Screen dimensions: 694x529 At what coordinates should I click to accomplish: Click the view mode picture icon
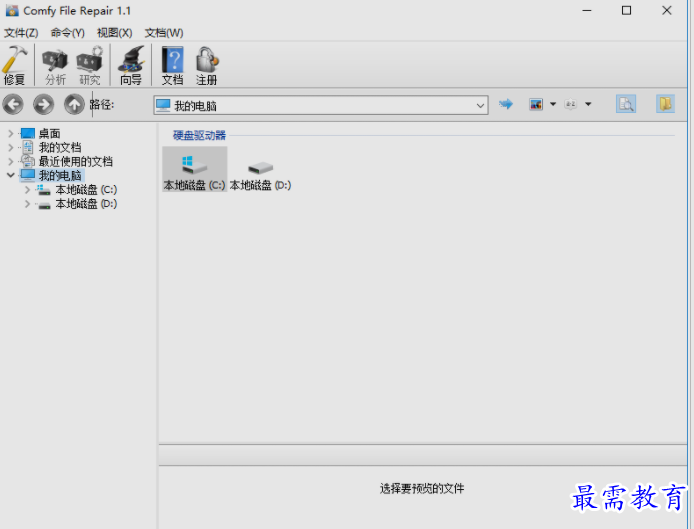536,104
